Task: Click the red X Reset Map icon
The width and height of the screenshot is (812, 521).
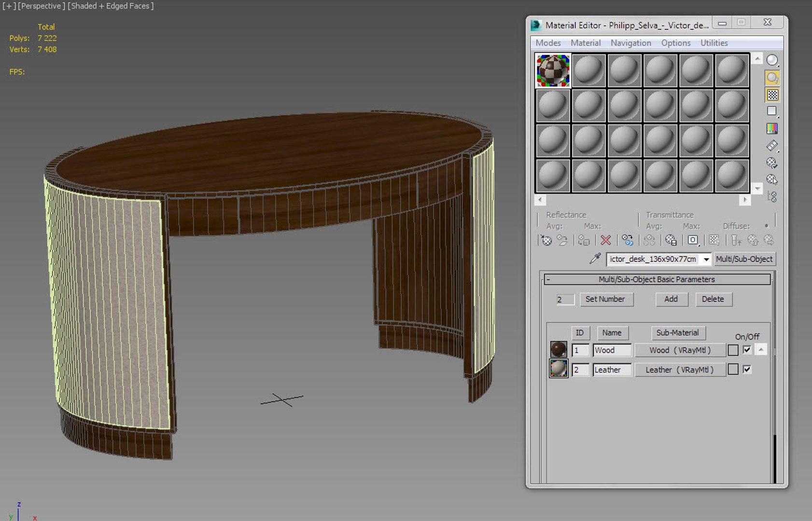Action: point(605,240)
